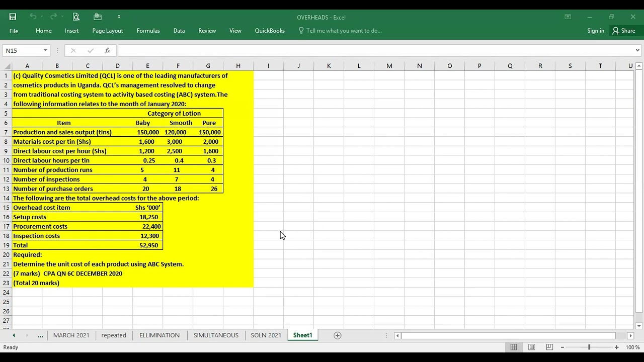The height and width of the screenshot is (362, 644).
Task: Switch to Normal view icon
Action: coord(514,347)
